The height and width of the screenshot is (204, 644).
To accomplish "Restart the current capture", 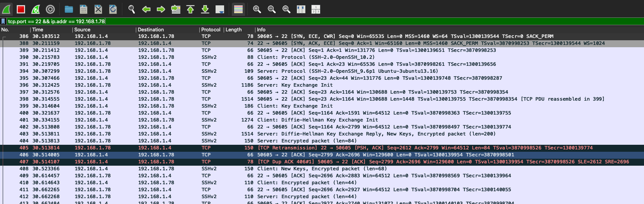I will pos(36,9).
